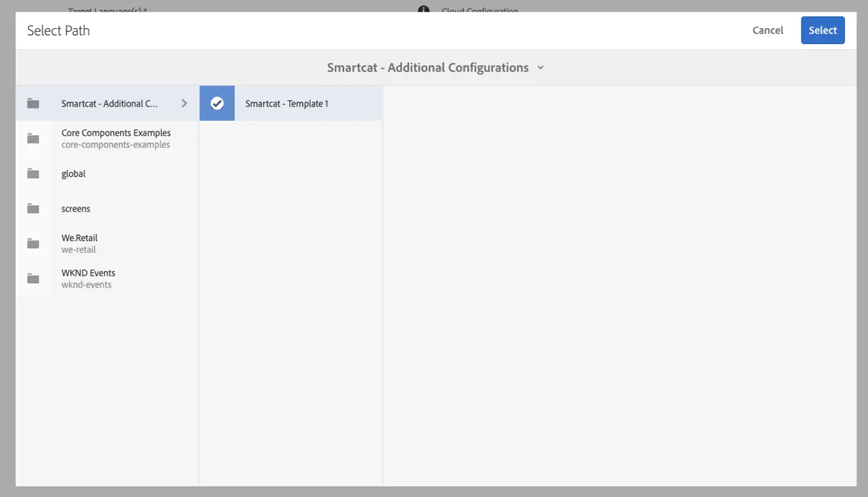Open the screens folder
This screenshot has height=497, width=868.
click(107, 209)
